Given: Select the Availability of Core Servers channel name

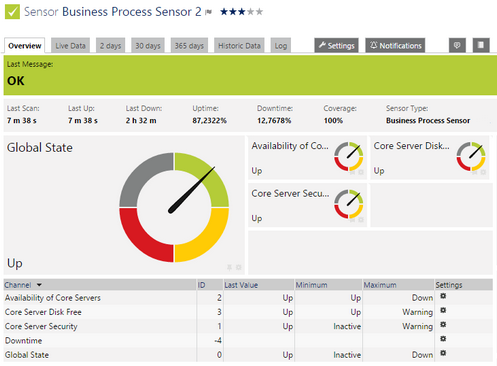Looking at the screenshot, I should [x=53, y=298].
